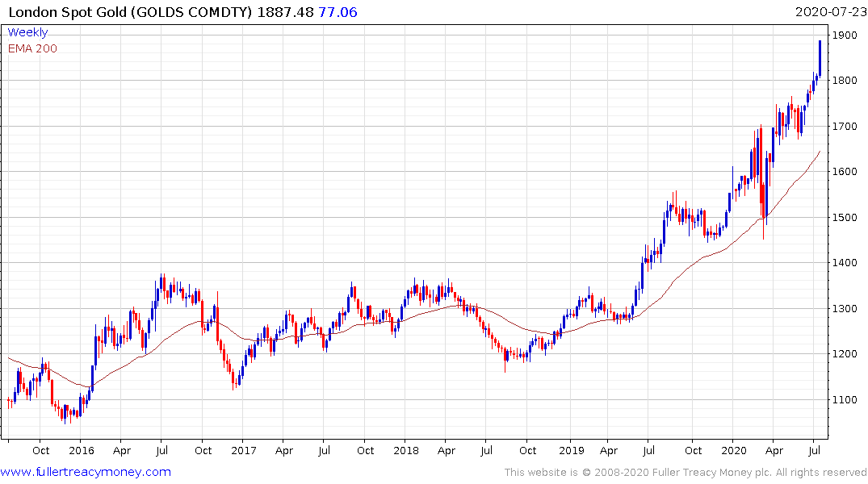Select the 1500 price axis label

click(845, 217)
